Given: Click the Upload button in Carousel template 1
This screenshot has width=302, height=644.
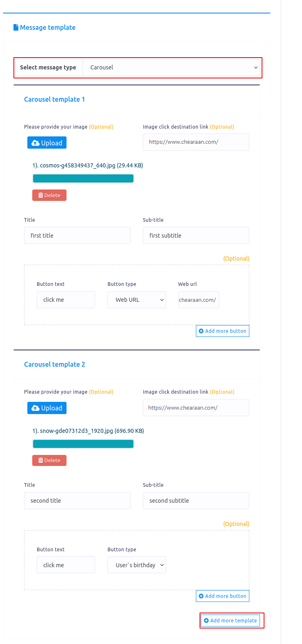Looking at the screenshot, I should pos(47,143).
